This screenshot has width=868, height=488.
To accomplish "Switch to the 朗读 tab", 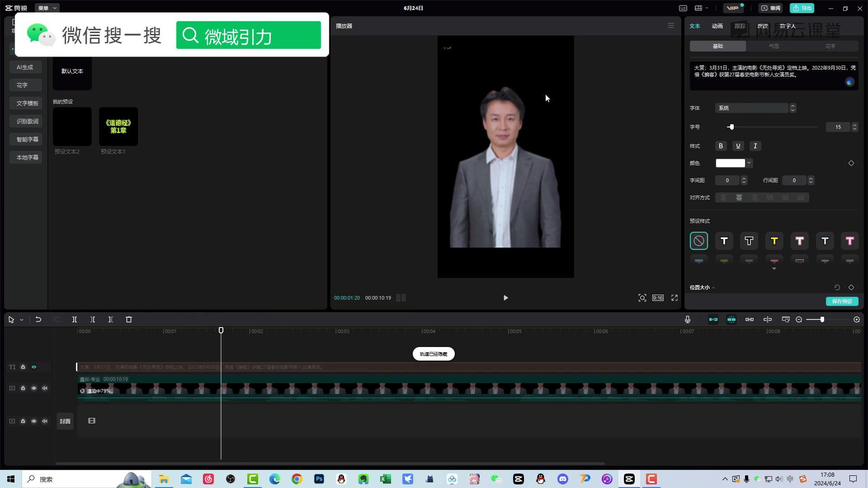I will 763,26.
